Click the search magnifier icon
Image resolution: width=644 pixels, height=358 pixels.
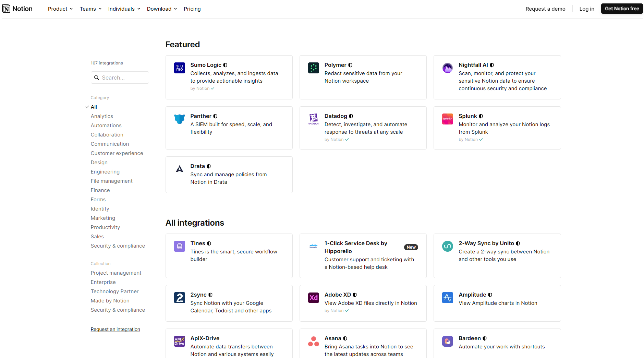pos(97,77)
